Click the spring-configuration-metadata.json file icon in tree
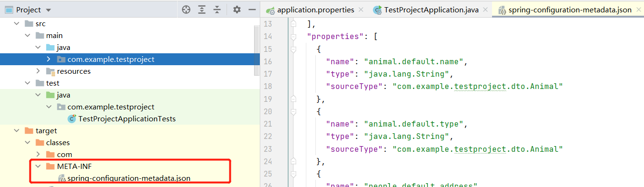 62,178
